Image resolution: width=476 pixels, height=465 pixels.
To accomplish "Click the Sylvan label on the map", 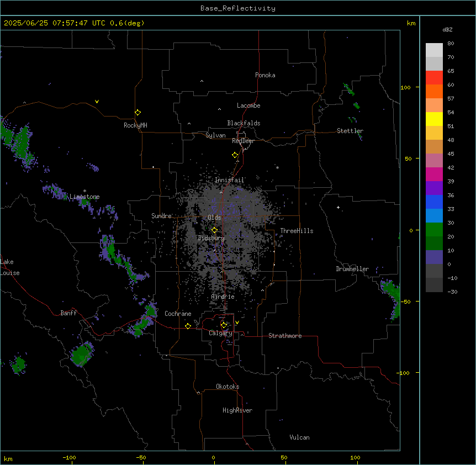I will (215, 135).
